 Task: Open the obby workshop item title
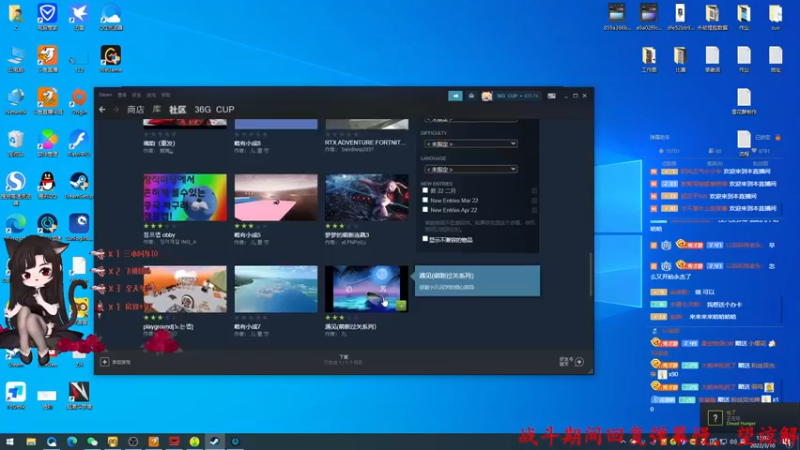pos(159,235)
